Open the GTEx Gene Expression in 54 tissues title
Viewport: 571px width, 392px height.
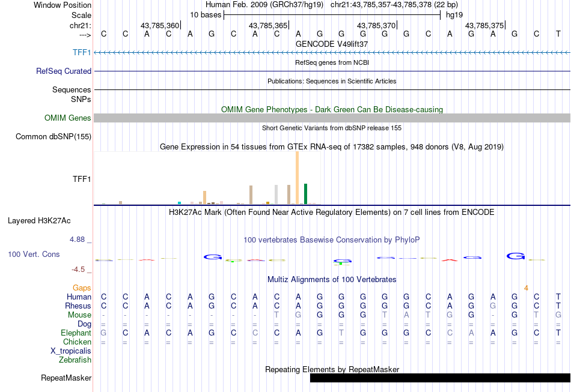coord(331,147)
